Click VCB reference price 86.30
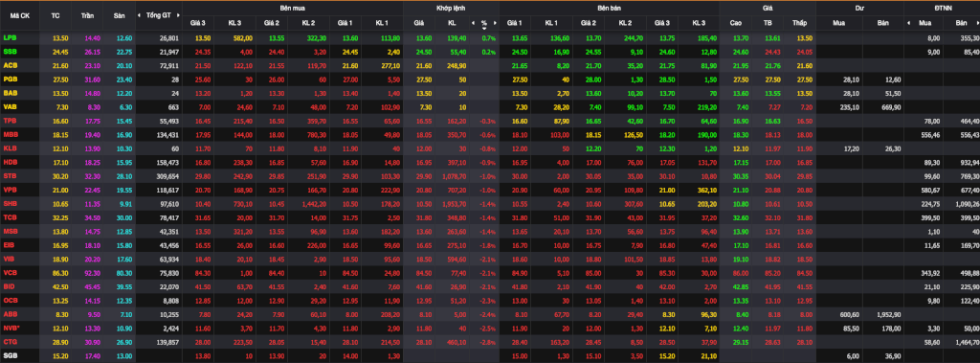Screen dimensions: 980x363 (x=60, y=272)
